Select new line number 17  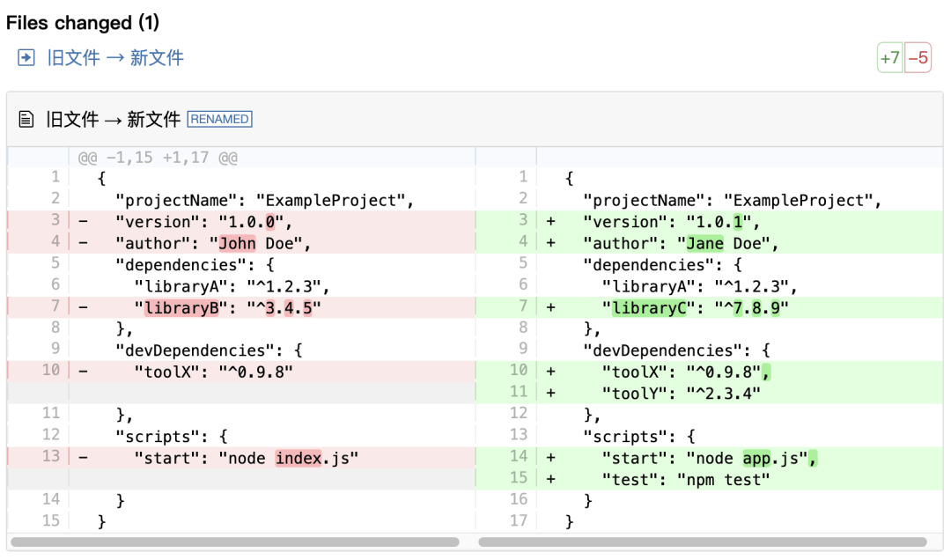tap(519, 520)
